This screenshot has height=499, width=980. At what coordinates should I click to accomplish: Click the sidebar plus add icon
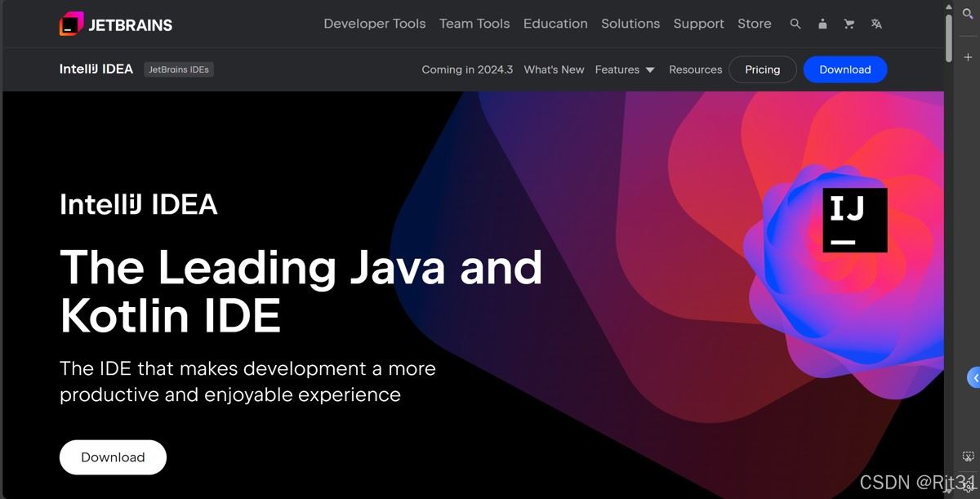point(968,57)
